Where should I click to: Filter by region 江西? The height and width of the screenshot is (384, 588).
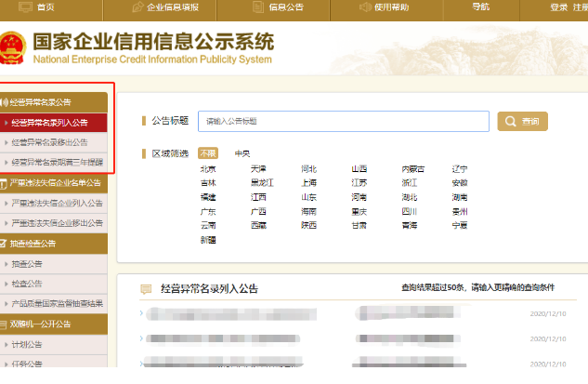258,197
